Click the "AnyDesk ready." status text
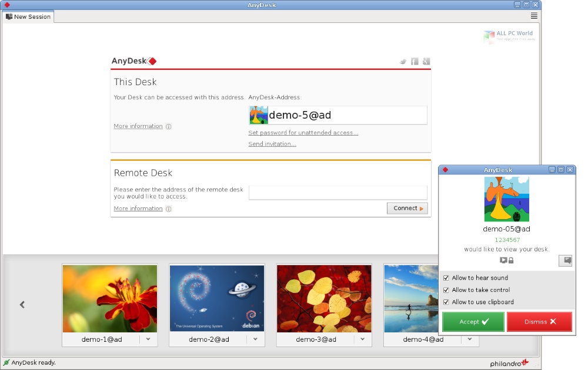 point(34,362)
